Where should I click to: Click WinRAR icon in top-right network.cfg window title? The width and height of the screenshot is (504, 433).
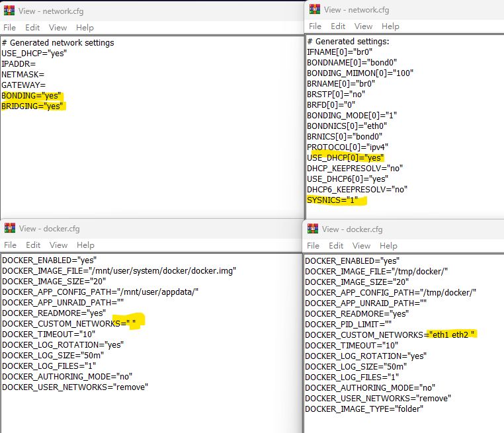tap(315, 9)
